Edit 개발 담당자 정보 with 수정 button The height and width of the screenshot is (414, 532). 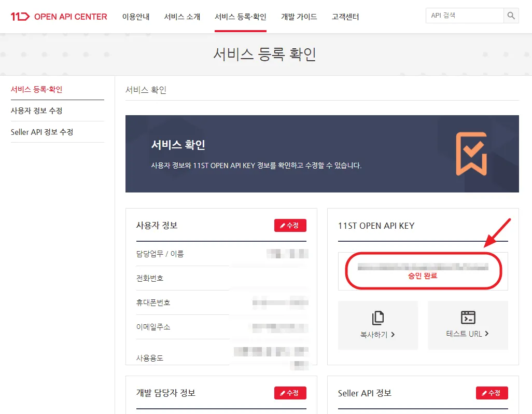290,393
